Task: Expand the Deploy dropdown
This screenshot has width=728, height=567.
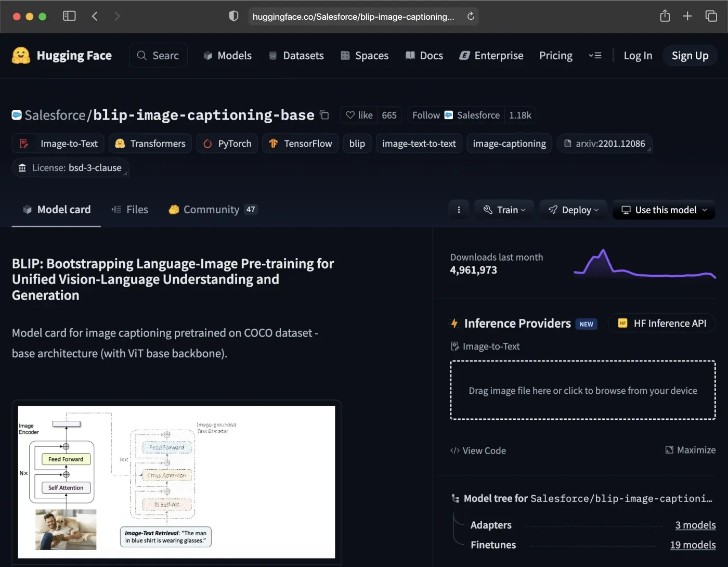Action: pyautogui.click(x=573, y=210)
